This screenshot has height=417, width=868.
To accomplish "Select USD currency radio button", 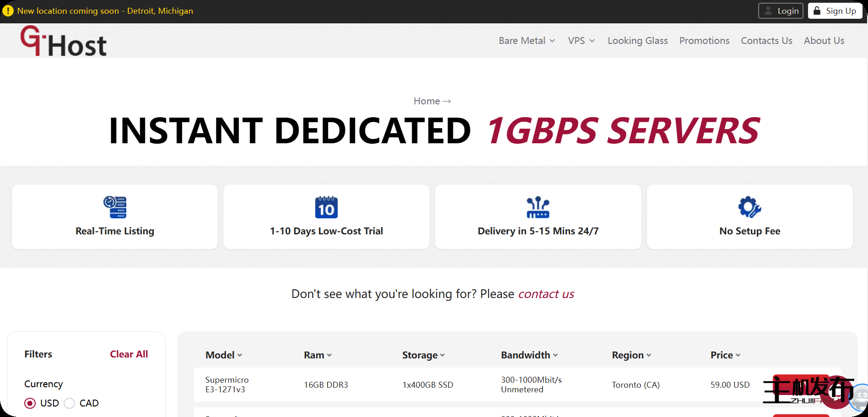I will 30,403.
